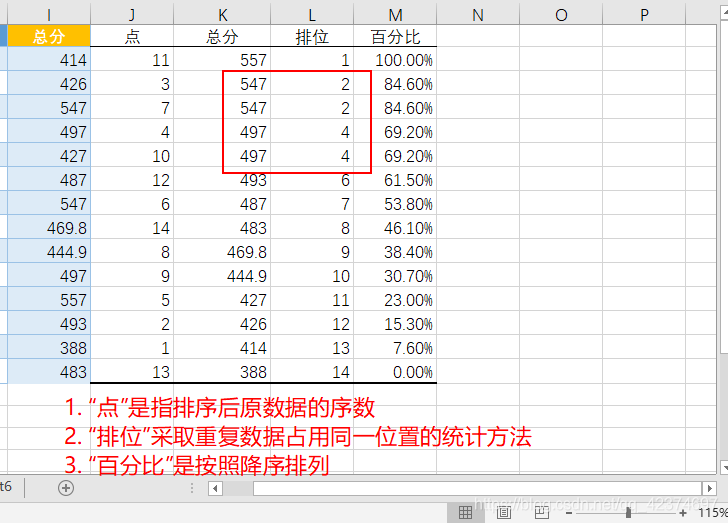728x523 pixels.
Task: Select the 53.80% cell
Action: click(x=395, y=203)
